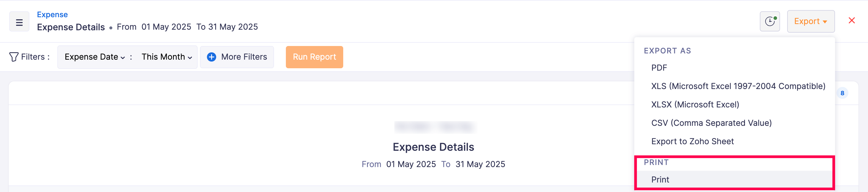The image size is (868, 192).
Task: Select PDF export option
Action: coord(659,68)
